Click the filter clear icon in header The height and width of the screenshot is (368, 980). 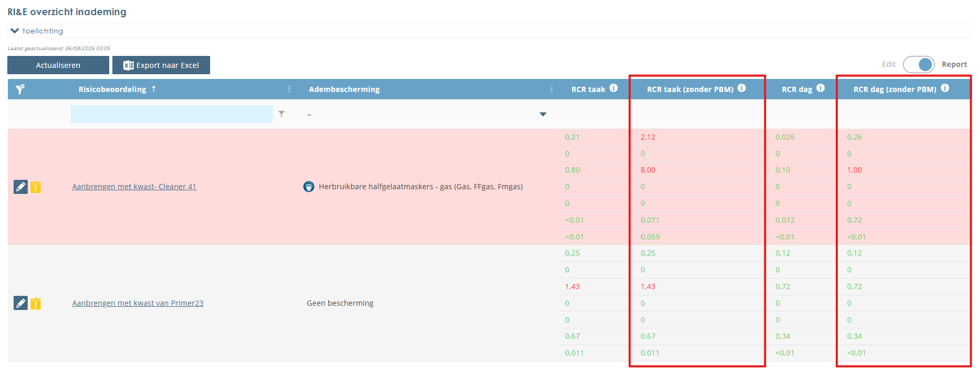20,89
